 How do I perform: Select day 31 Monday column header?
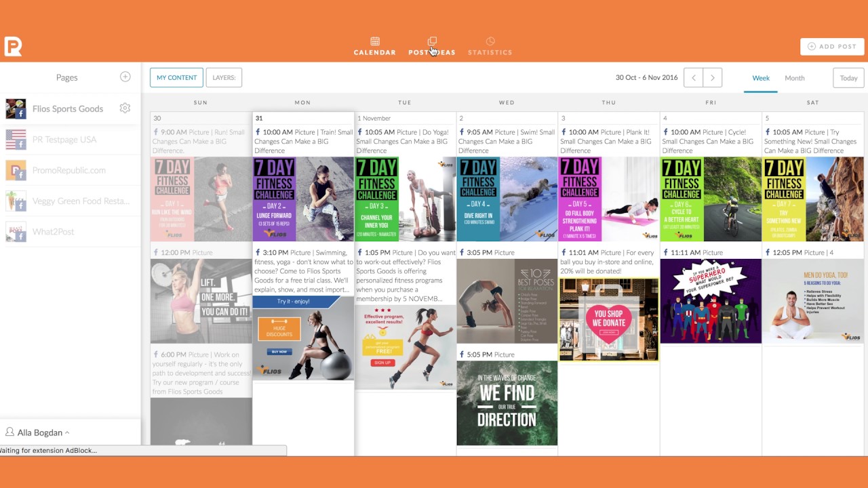(303, 118)
